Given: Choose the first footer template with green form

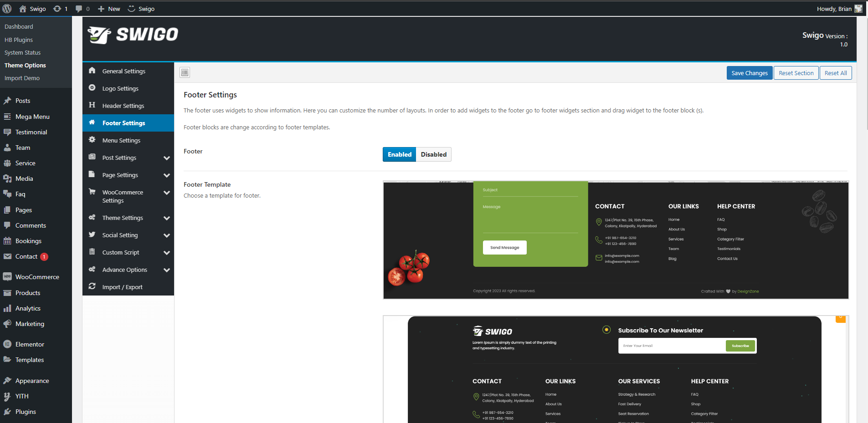Looking at the screenshot, I should (616, 240).
